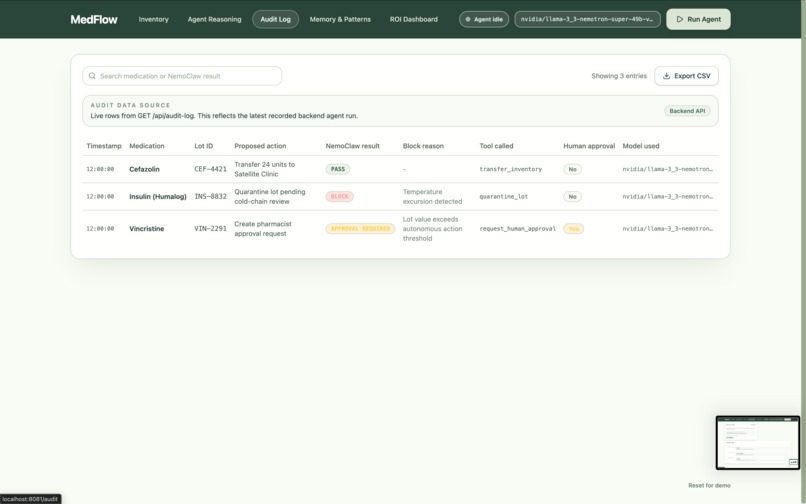Click the nvidia llama model name pill
Viewport: 806px width, 504px height.
tap(587, 19)
